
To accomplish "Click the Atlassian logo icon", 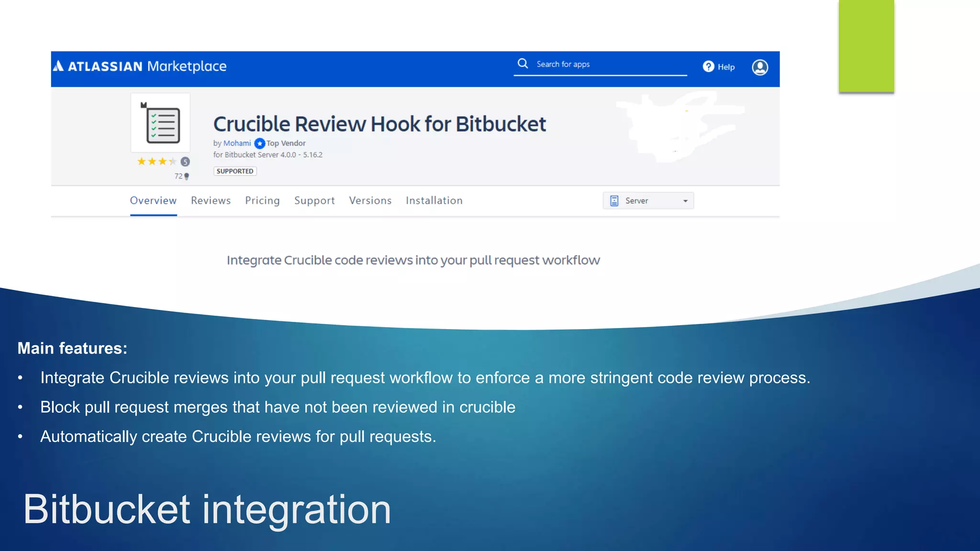I will click(58, 66).
